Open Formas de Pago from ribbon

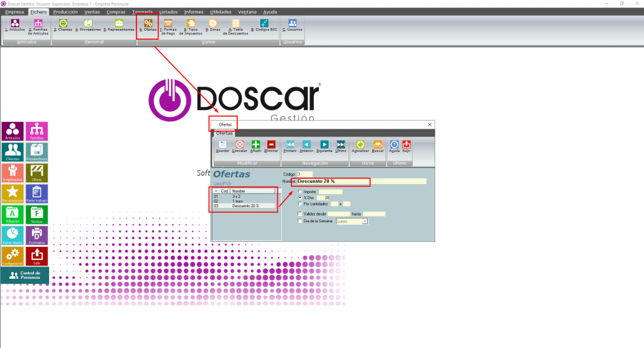[x=168, y=27]
